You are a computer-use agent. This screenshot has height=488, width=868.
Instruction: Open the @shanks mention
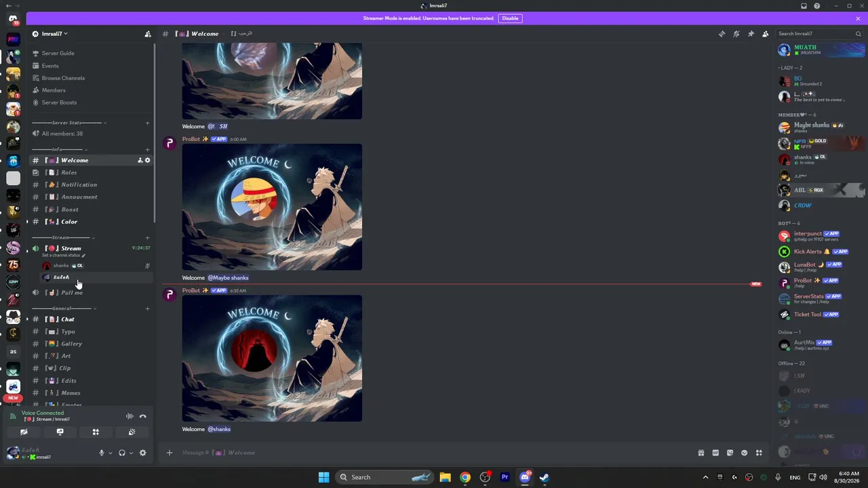pos(219,429)
